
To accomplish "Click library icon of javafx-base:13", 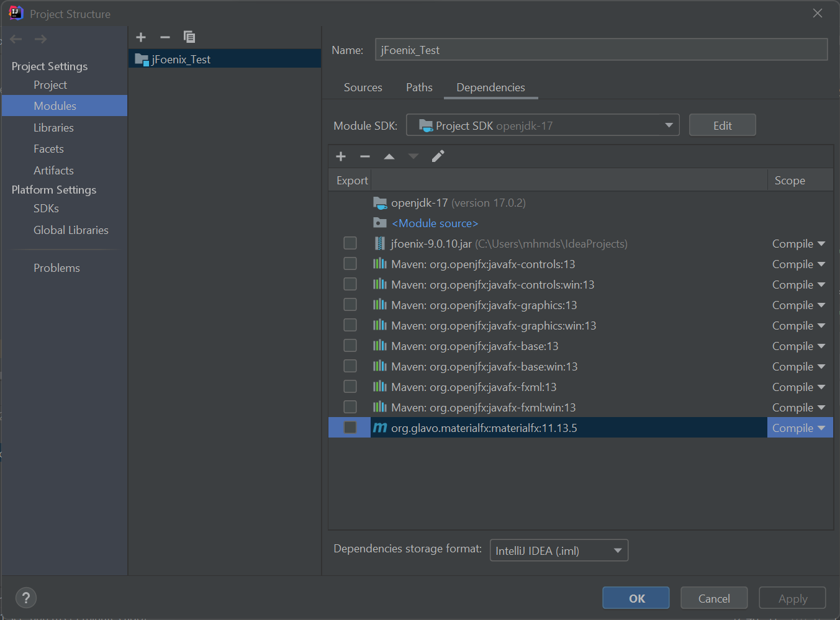I will 380,346.
